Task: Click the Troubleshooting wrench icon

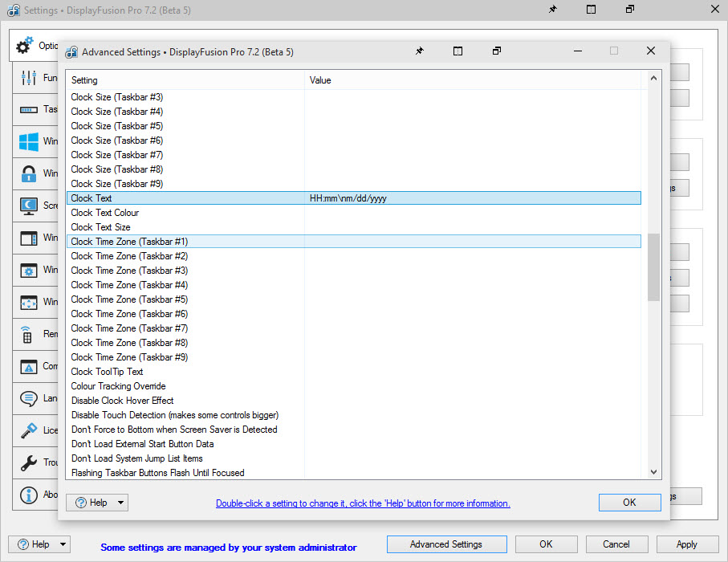Action: (x=29, y=463)
